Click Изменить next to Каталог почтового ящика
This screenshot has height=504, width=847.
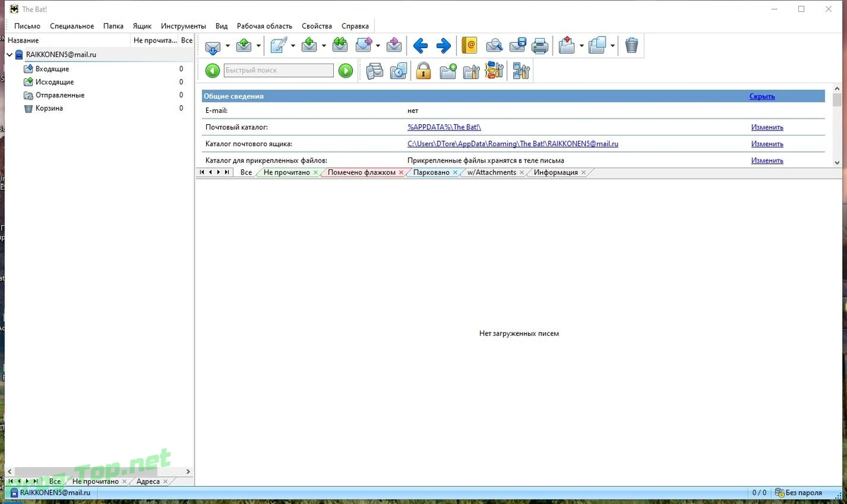click(x=767, y=144)
